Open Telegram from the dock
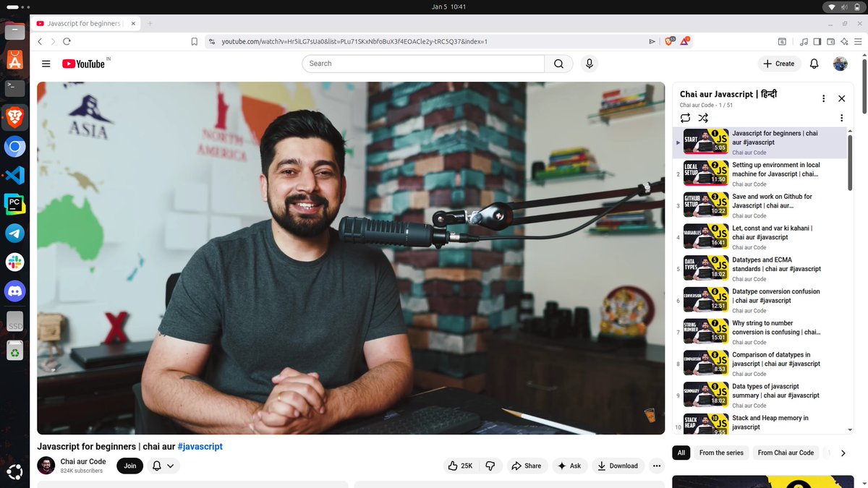 [15, 233]
